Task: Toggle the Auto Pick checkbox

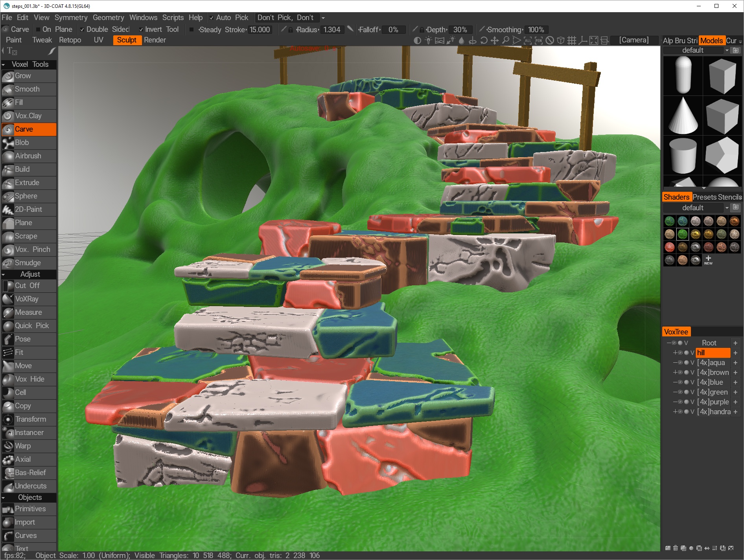Action: (212, 18)
